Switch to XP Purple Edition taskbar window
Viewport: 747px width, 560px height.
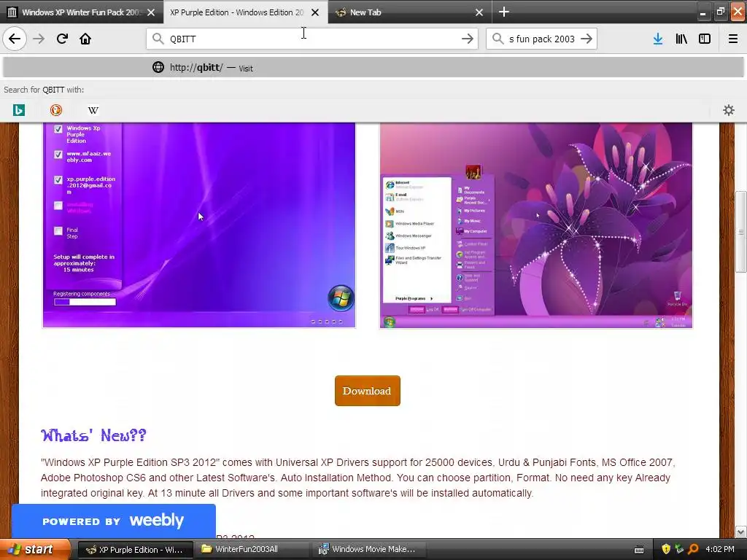pyautogui.click(x=135, y=549)
